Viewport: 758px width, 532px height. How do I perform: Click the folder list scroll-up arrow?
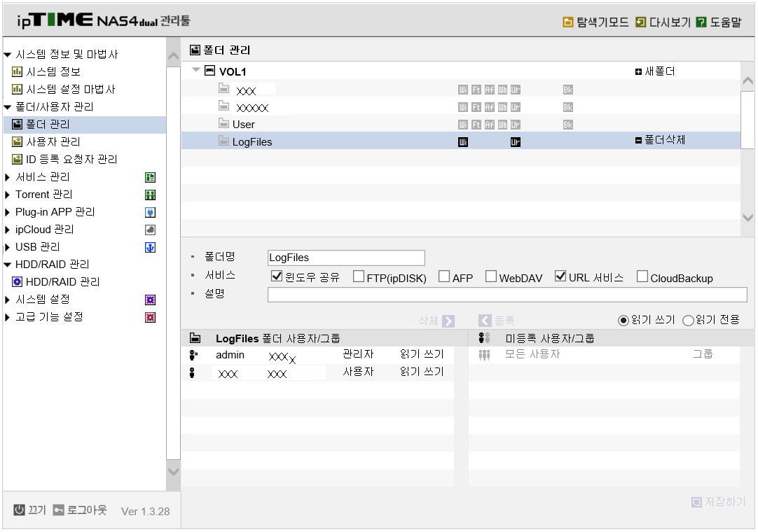[747, 80]
